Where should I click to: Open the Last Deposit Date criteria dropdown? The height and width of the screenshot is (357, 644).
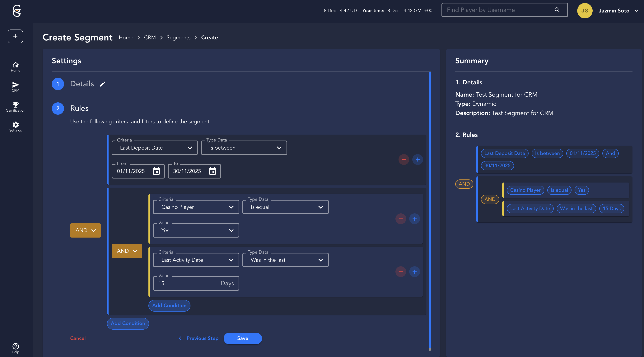(155, 148)
